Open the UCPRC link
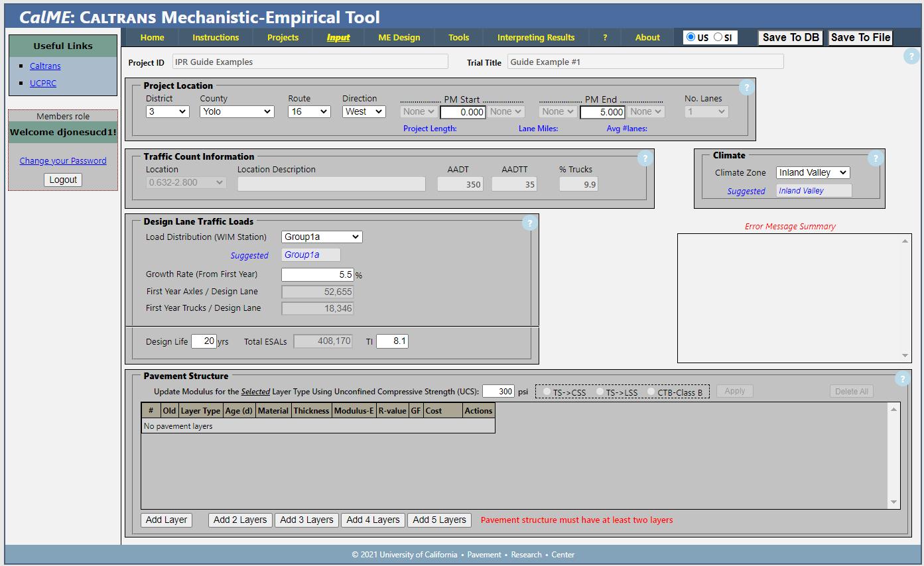The height and width of the screenshot is (566, 924). pos(43,83)
